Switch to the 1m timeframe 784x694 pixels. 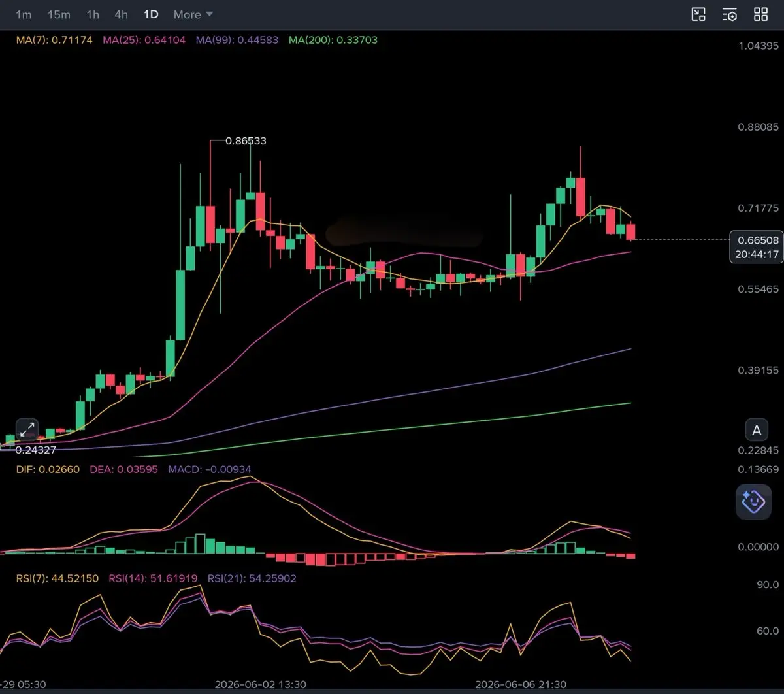24,14
